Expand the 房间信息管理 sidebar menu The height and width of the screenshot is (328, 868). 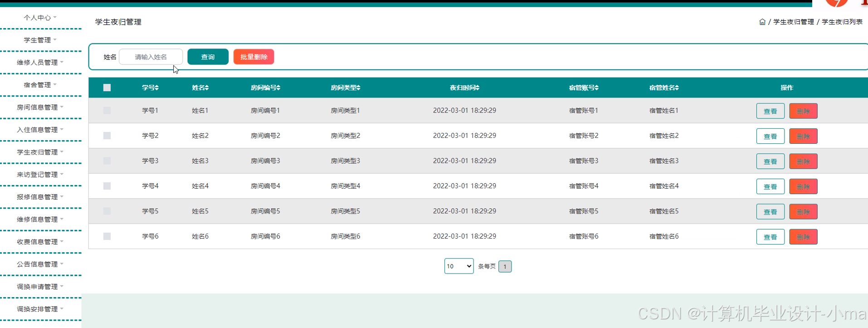pyautogui.click(x=40, y=107)
